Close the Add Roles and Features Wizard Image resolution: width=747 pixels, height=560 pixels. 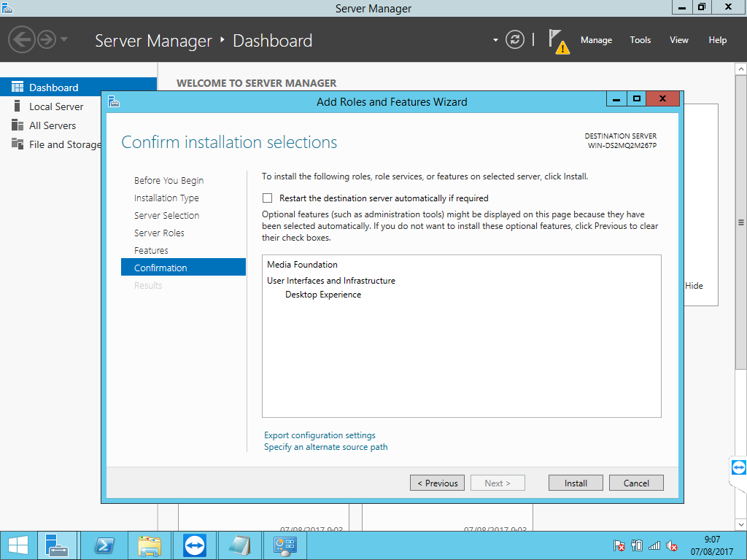tap(662, 98)
